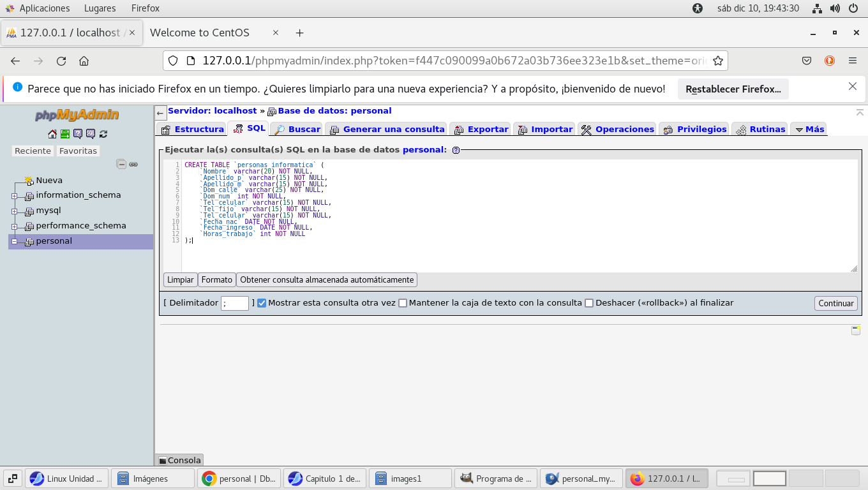The width and height of the screenshot is (868, 490).
Task: Collapse all navigation tree items icon
Action: [121, 164]
